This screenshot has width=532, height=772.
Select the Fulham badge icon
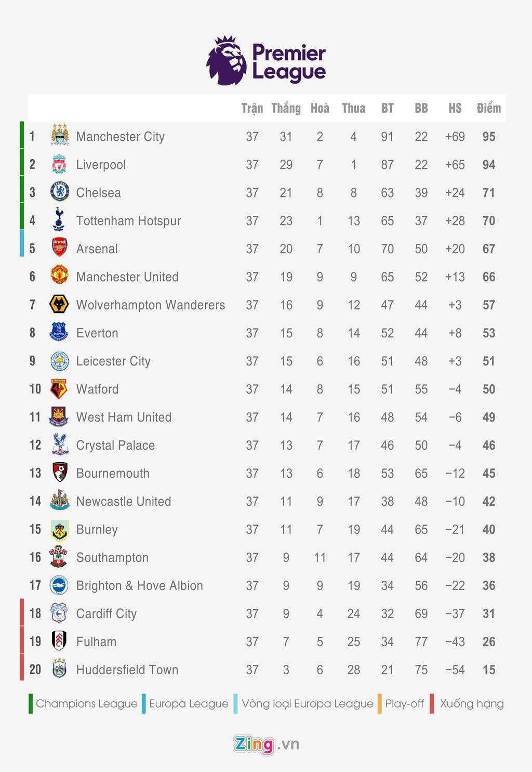click(x=59, y=641)
